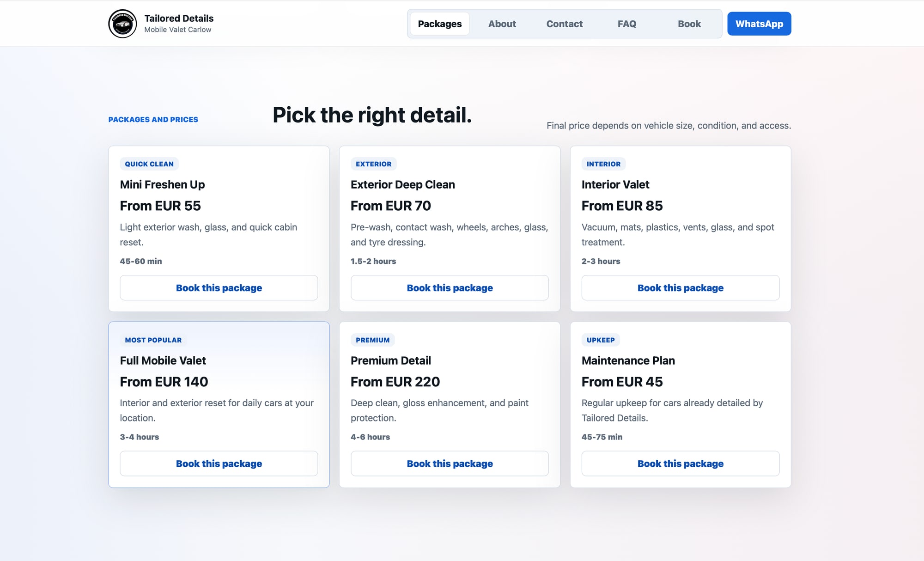Click the Mini Freshen Up title
Image resolution: width=924 pixels, height=561 pixels.
pos(162,184)
